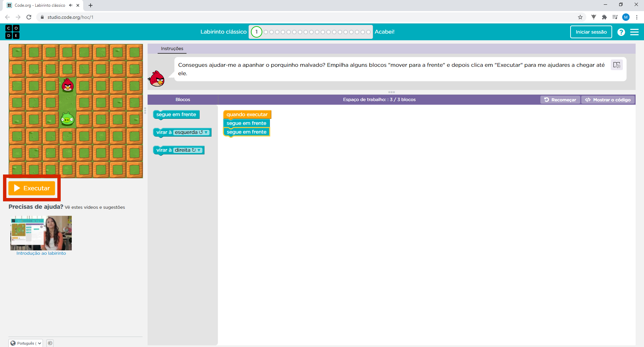The image size is (644, 347).
Task: Run the program with Executar
Action: [32, 188]
